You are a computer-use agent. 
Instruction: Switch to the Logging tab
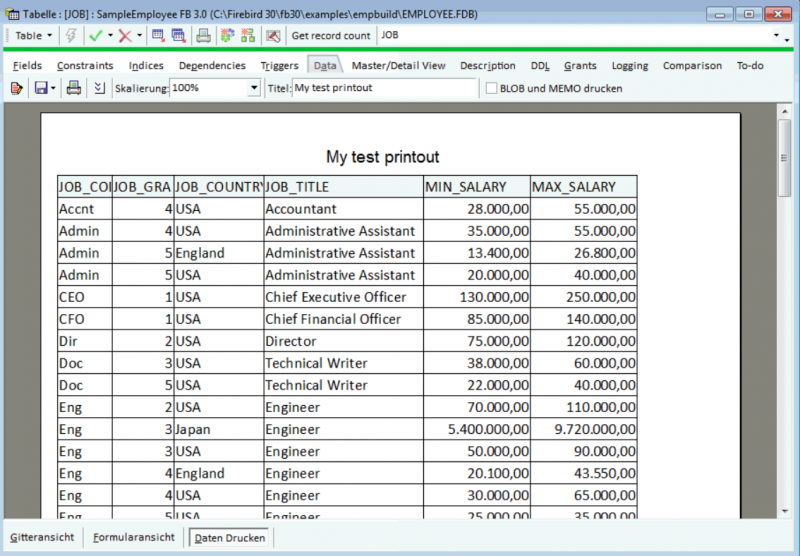pos(630,65)
